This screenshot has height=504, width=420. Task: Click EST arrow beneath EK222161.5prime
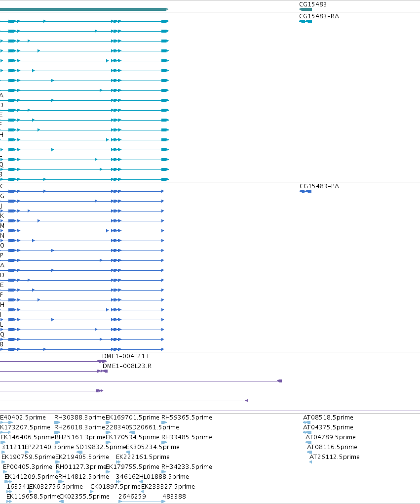pos(118,462)
